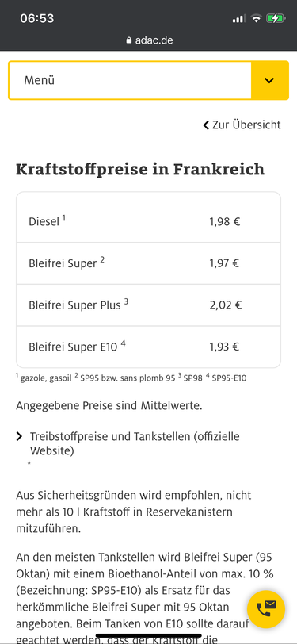The height and width of the screenshot is (644, 297).
Task: Open the yellow contact phone-mail button
Action: pyautogui.click(x=266, y=609)
